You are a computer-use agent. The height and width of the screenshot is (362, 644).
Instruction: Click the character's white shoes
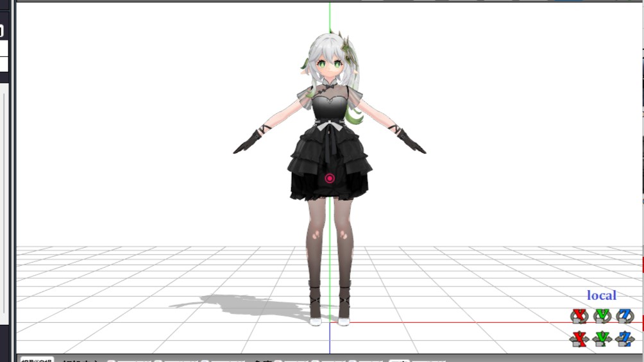point(330,322)
